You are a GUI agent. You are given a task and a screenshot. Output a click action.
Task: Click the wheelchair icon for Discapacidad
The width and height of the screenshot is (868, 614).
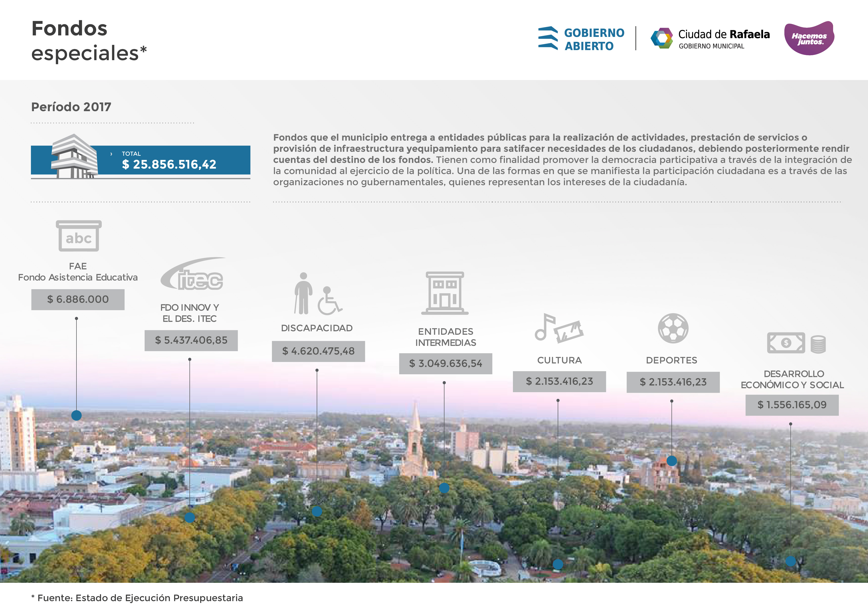point(330,301)
